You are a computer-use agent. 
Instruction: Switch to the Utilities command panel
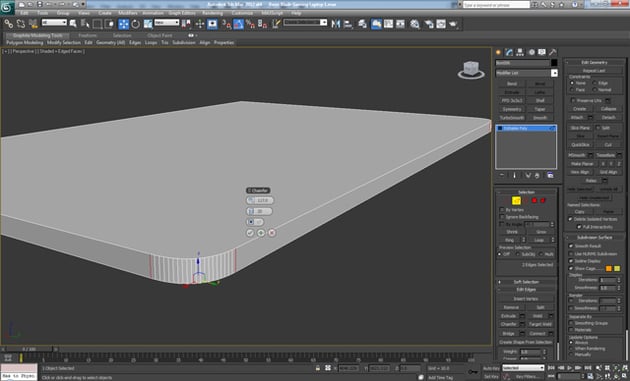[x=553, y=52]
